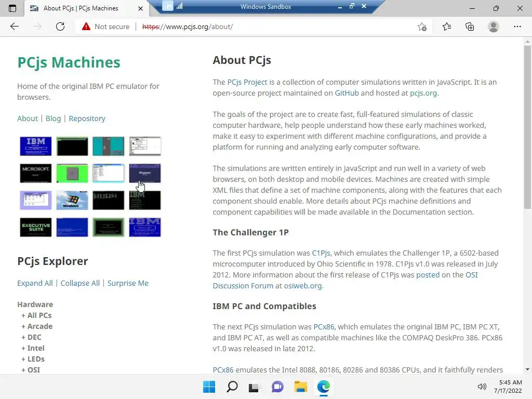532x399 pixels.
Task: Follow the PCjs Project link
Action: click(x=247, y=82)
